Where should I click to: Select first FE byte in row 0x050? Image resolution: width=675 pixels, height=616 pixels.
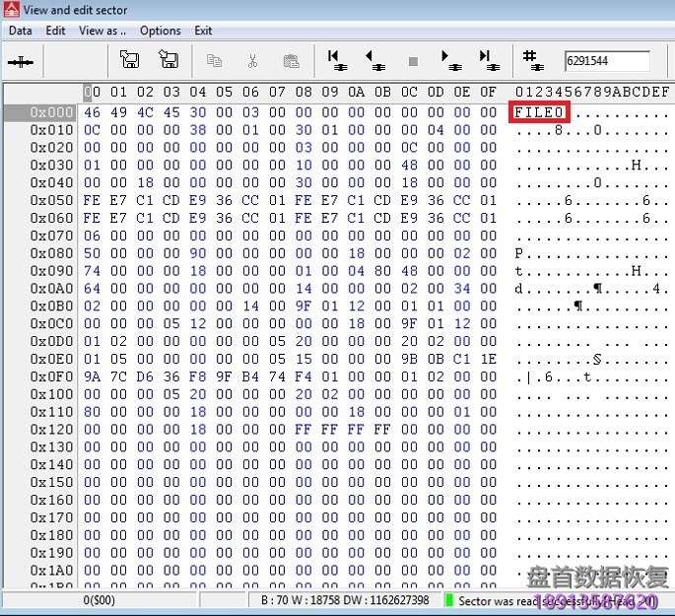pos(92,200)
